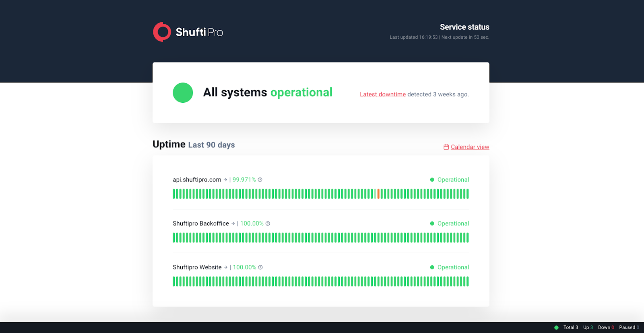This screenshot has height=333, width=644.
Task: Click the calendar icon beside Calendar view
Action: pos(446,147)
